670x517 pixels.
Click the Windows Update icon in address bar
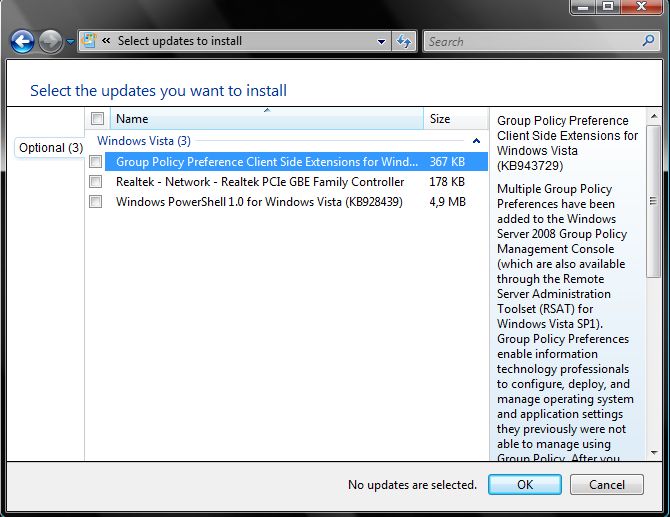tap(88, 41)
